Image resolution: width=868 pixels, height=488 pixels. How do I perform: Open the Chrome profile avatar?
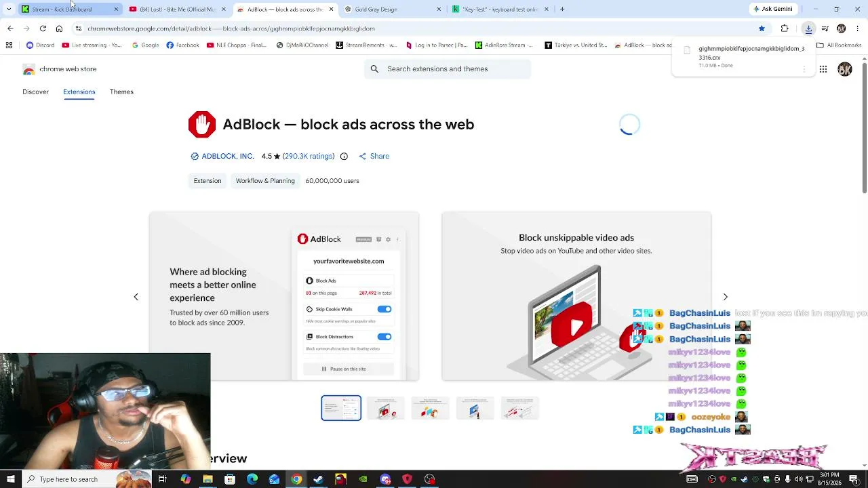(841, 28)
